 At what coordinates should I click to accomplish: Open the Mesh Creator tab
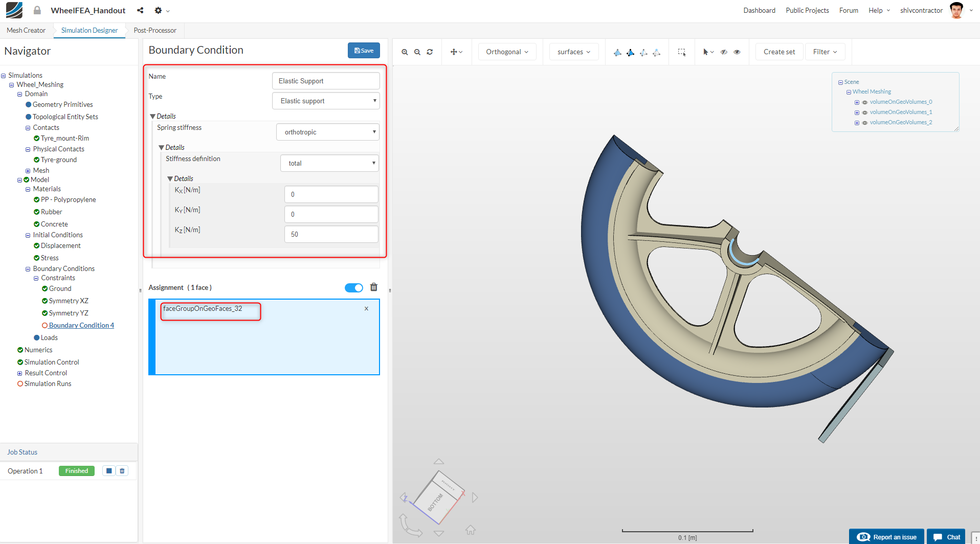[26, 30]
